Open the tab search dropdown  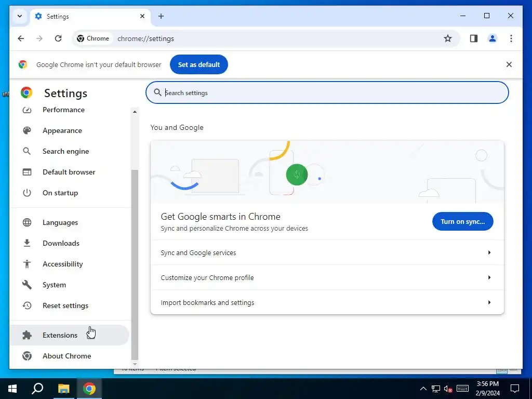[20, 16]
